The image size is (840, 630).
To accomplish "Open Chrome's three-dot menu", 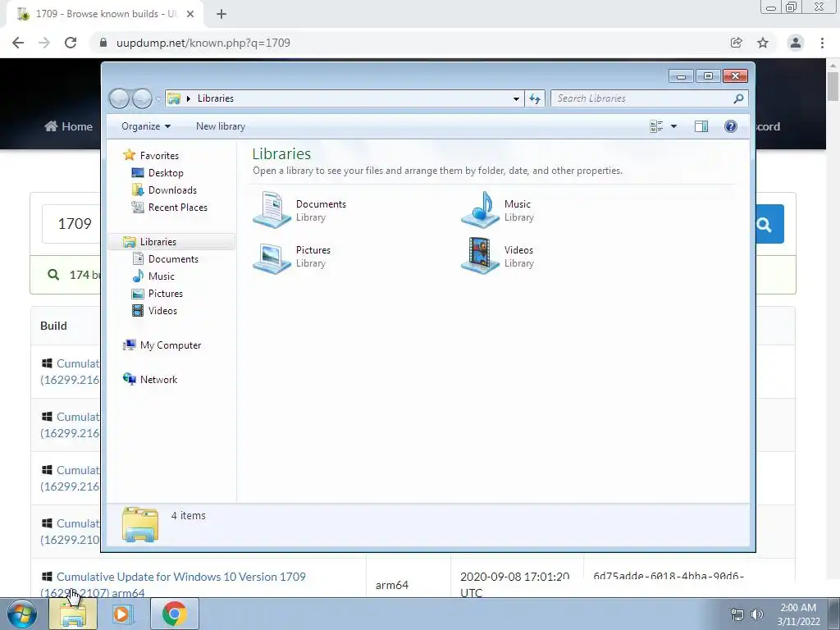I will (822, 43).
